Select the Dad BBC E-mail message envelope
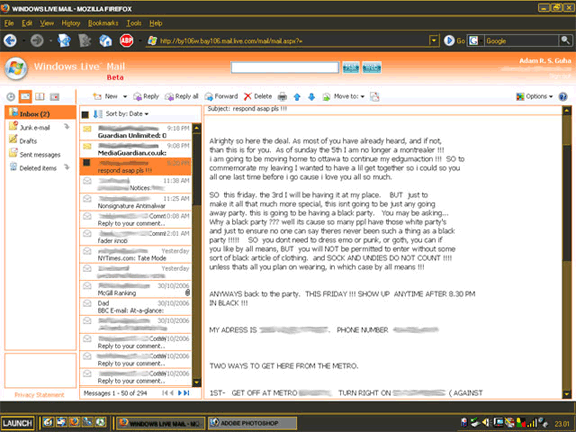The image size is (576, 432). [x=87, y=303]
